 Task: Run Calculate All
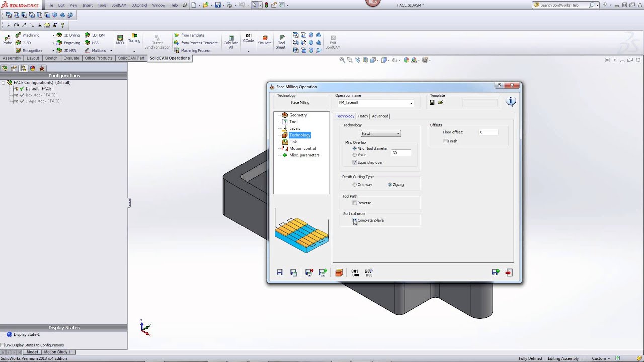(x=231, y=42)
